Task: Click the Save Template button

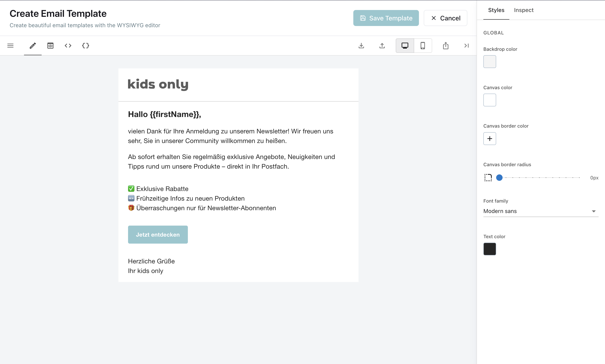Action: [x=386, y=18]
